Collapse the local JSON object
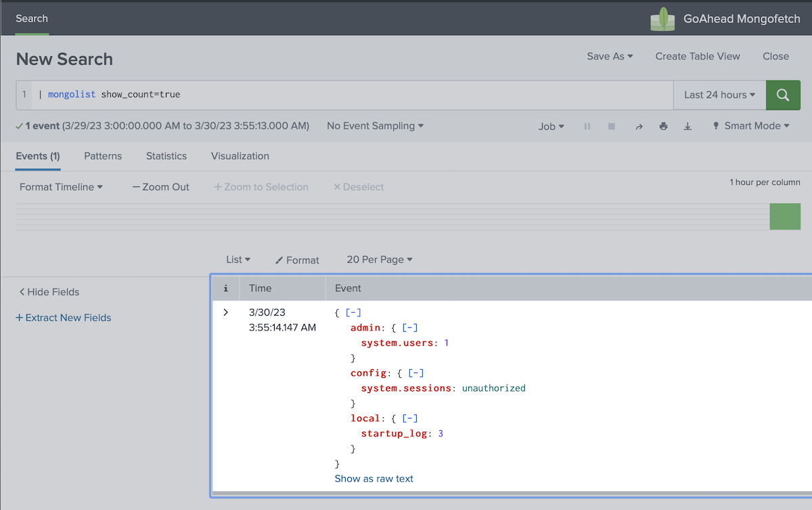This screenshot has width=812, height=510. (410, 419)
